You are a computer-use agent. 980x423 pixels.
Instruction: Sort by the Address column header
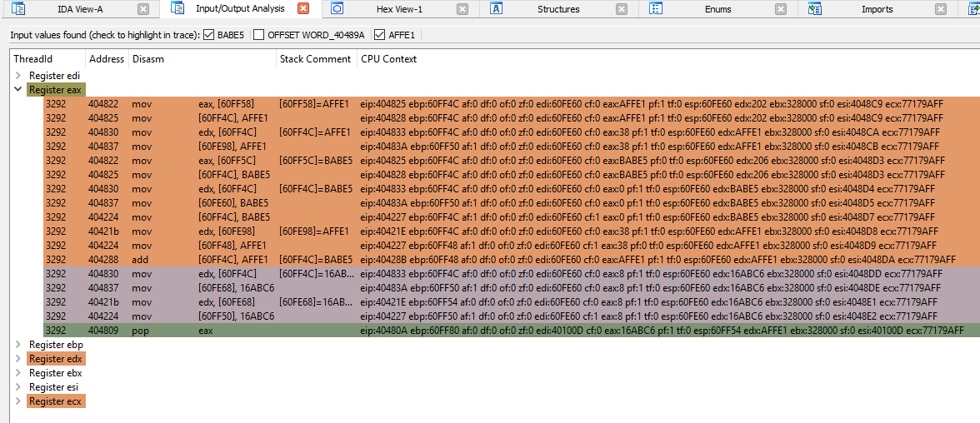coord(107,59)
